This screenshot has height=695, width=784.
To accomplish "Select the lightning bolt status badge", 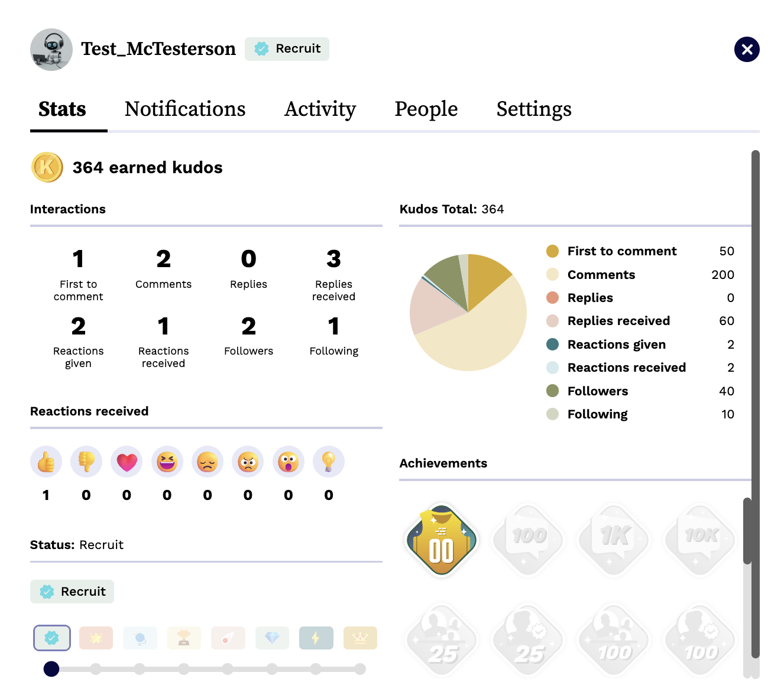I will 316,638.
